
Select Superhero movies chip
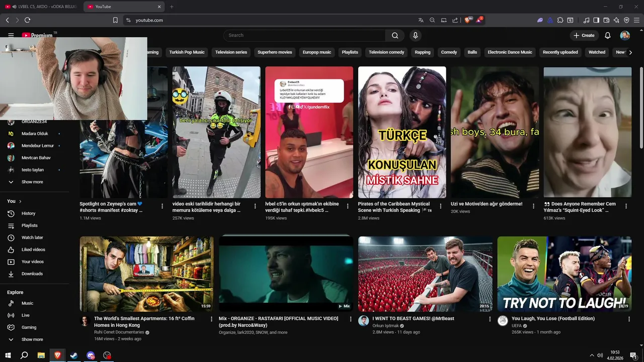(x=275, y=52)
